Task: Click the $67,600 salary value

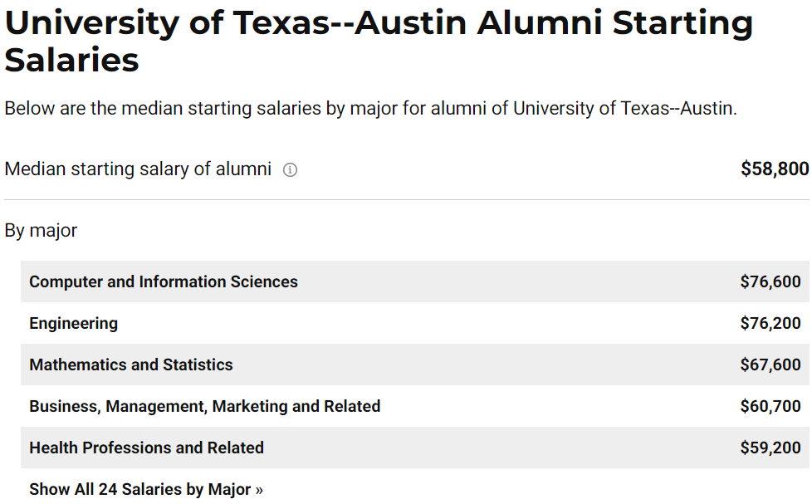Action: tap(770, 365)
